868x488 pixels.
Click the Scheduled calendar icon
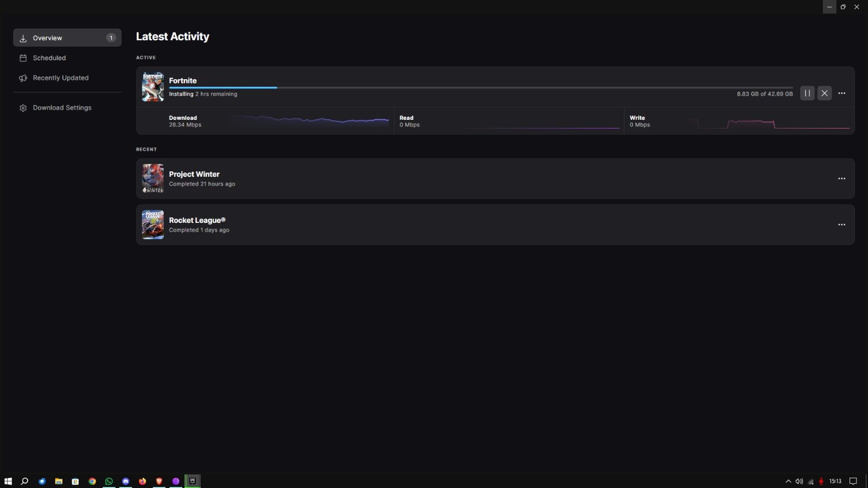[x=23, y=58]
